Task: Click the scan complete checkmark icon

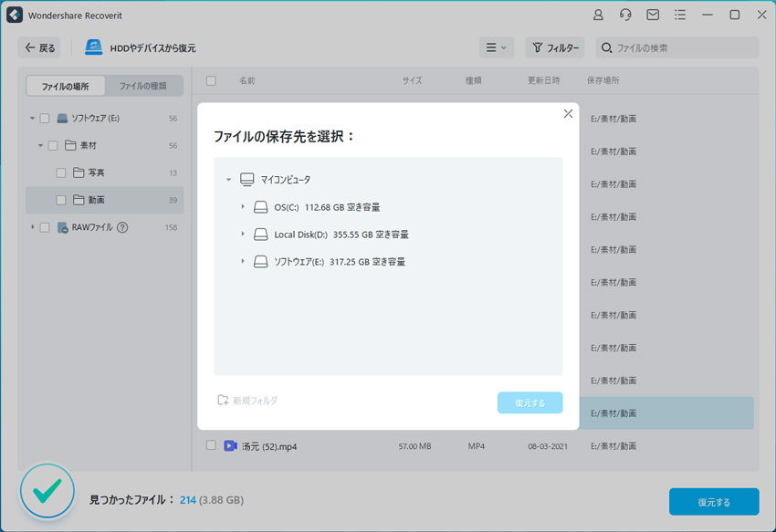Action: pyautogui.click(x=47, y=491)
